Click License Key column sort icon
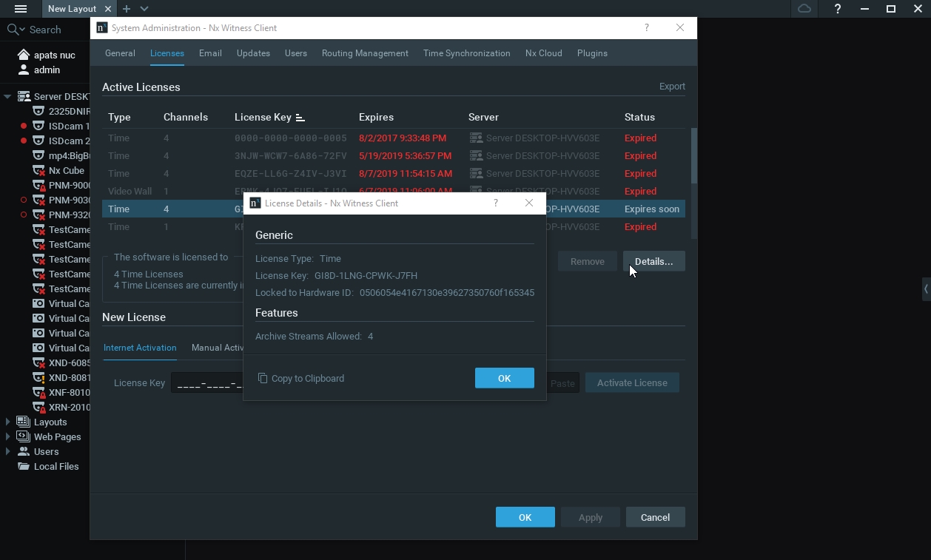Screen dimensions: 931x560 point(300,118)
